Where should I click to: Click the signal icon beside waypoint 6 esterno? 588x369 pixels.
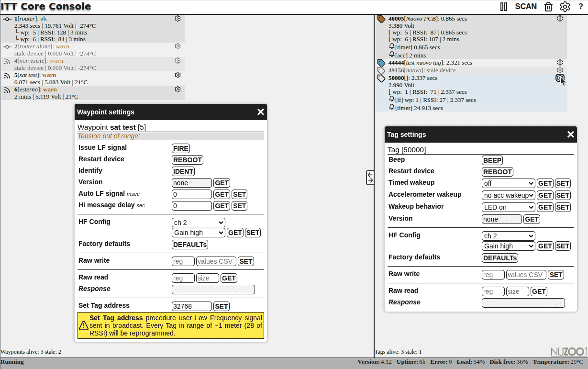pos(7,90)
